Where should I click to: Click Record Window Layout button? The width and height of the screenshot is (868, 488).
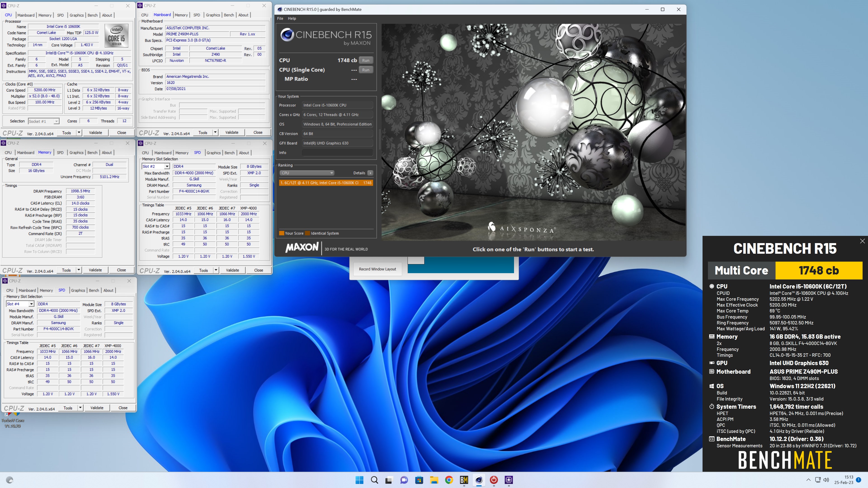point(377,269)
